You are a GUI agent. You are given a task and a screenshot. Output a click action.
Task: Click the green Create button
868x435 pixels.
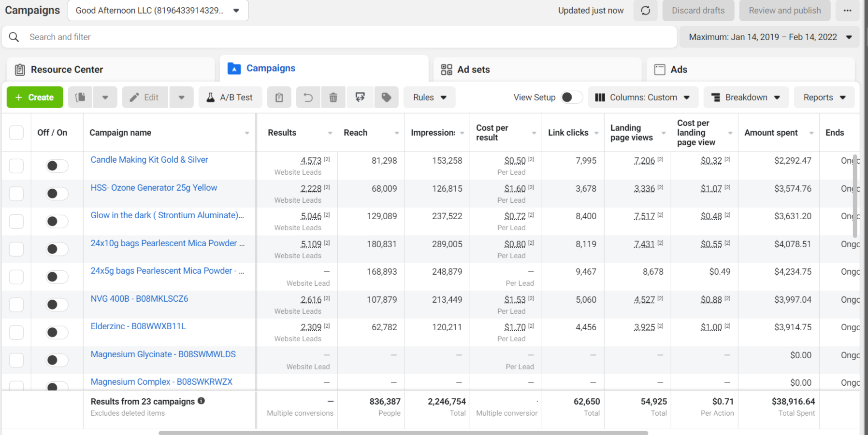click(35, 98)
